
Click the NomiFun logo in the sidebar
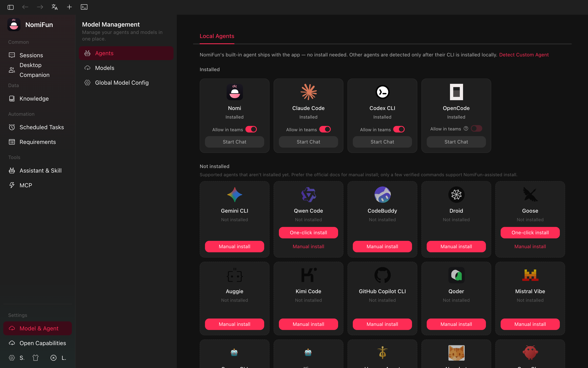click(14, 25)
